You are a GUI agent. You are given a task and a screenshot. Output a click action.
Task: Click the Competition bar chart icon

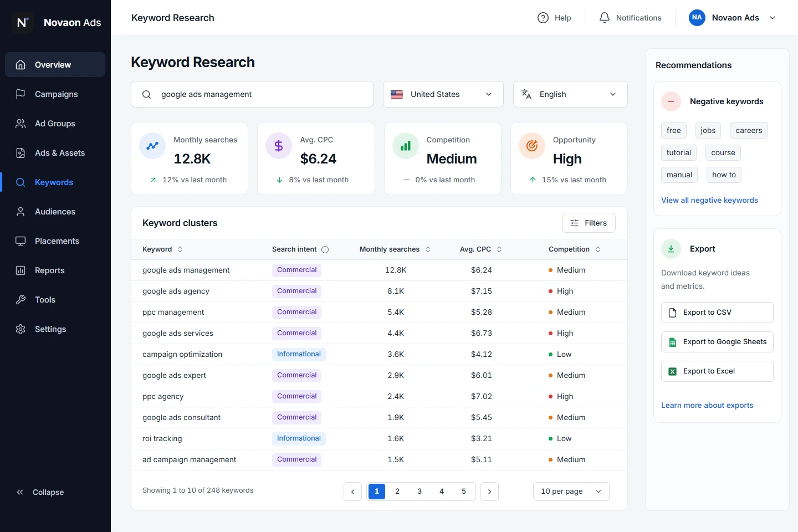pyautogui.click(x=406, y=146)
